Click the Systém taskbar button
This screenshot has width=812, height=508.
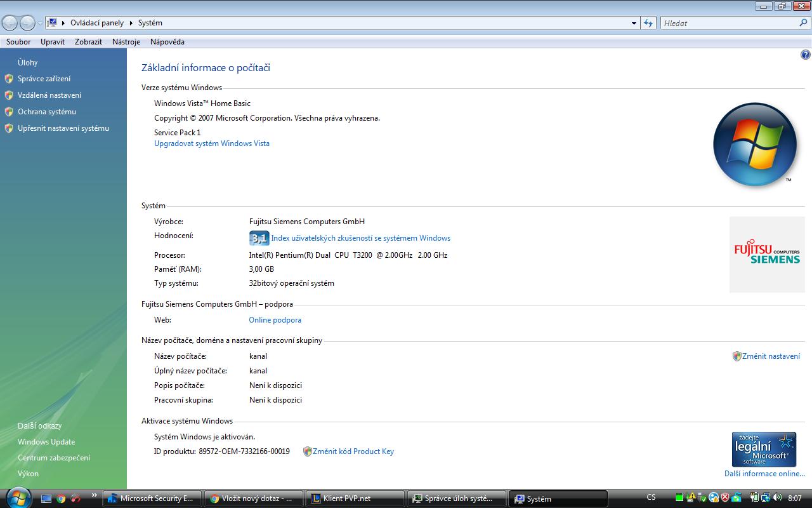pos(558,498)
